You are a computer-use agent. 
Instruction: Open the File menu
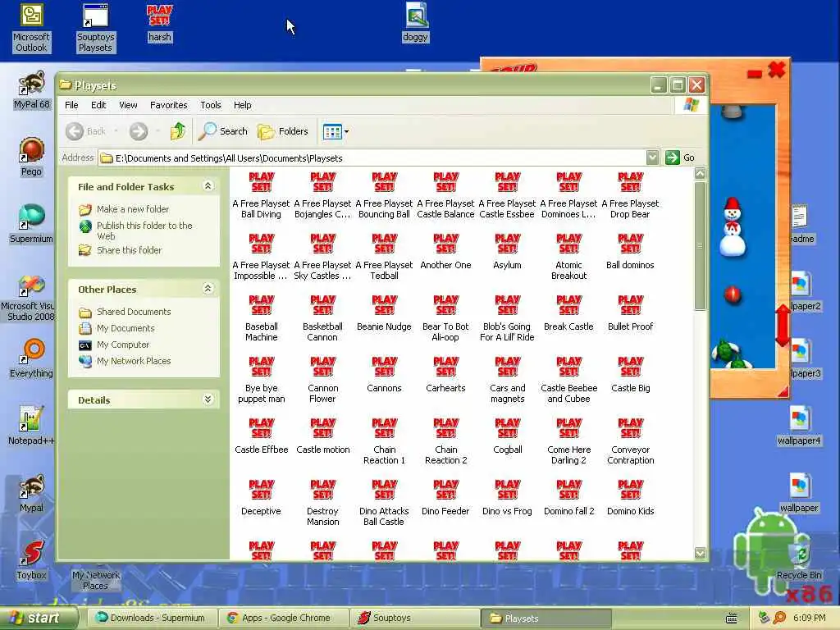click(71, 105)
